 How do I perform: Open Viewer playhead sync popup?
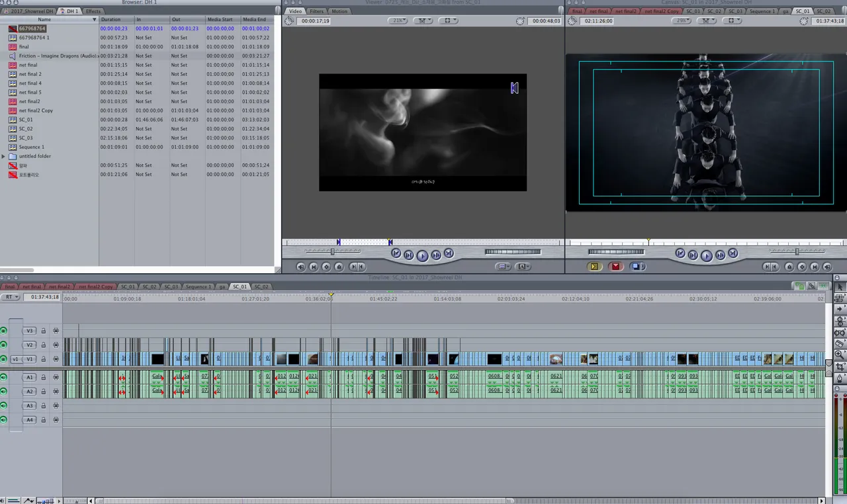tap(423, 21)
